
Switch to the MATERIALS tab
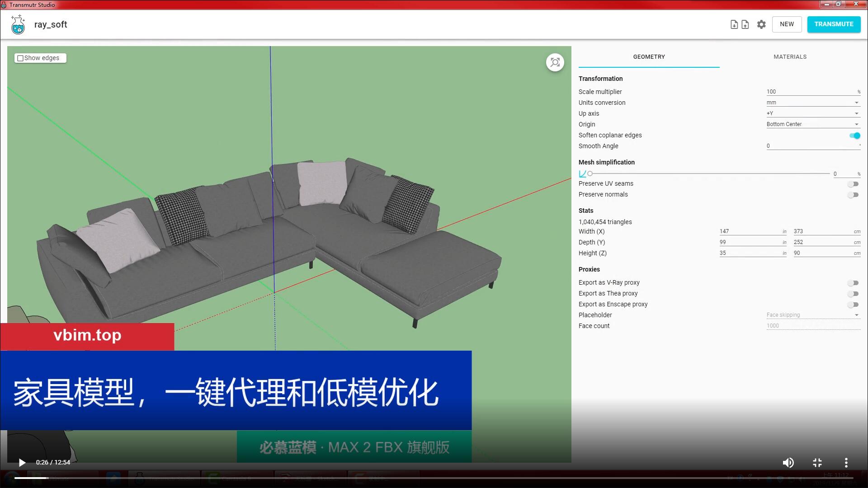pyautogui.click(x=790, y=57)
